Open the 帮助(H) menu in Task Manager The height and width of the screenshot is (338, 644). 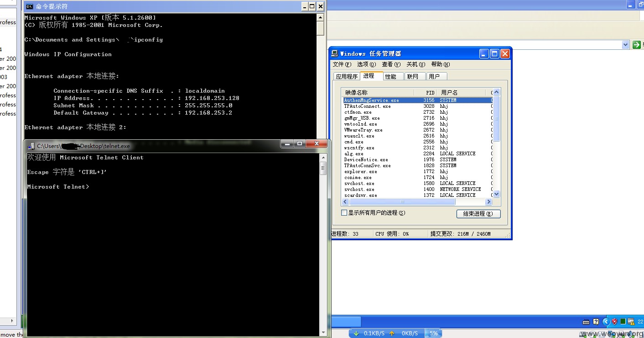441,64
